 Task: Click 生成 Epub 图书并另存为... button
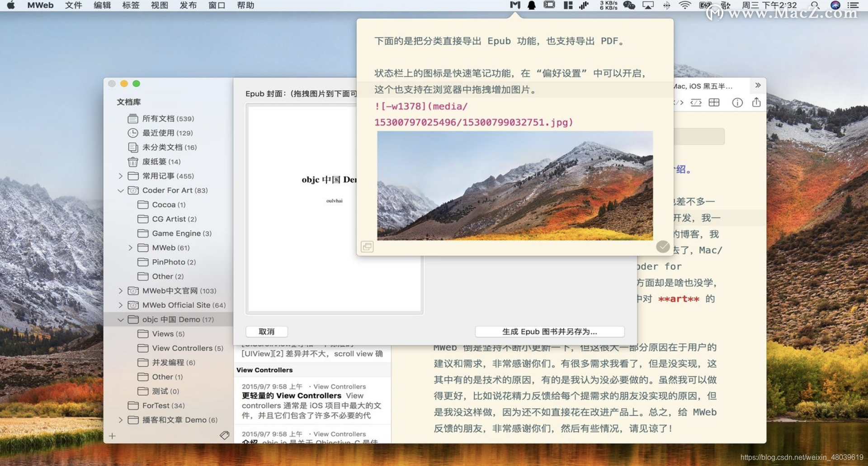(x=549, y=332)
